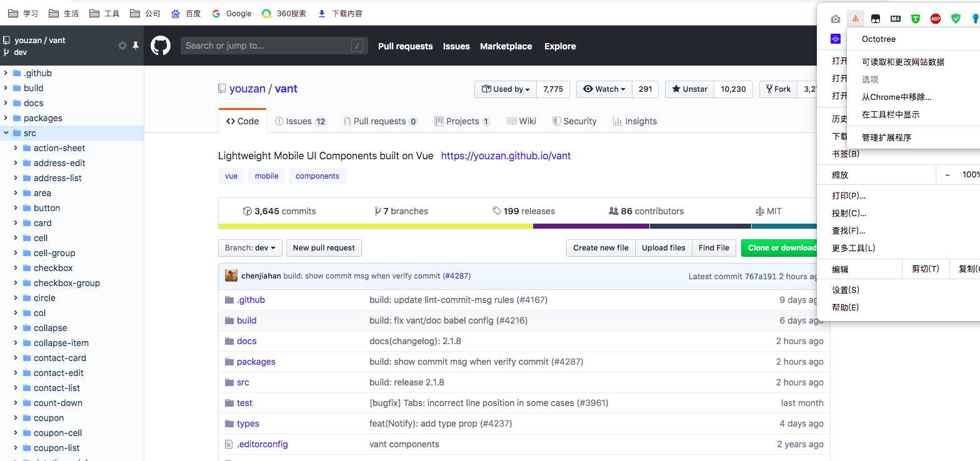
Task: Click New pull request button
Action: (x=324, y=248)
